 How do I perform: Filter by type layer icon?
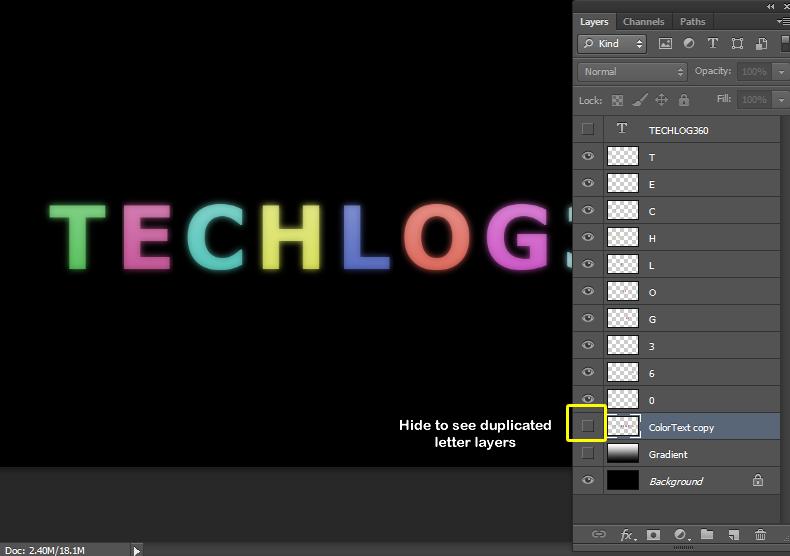coord(712,43)
